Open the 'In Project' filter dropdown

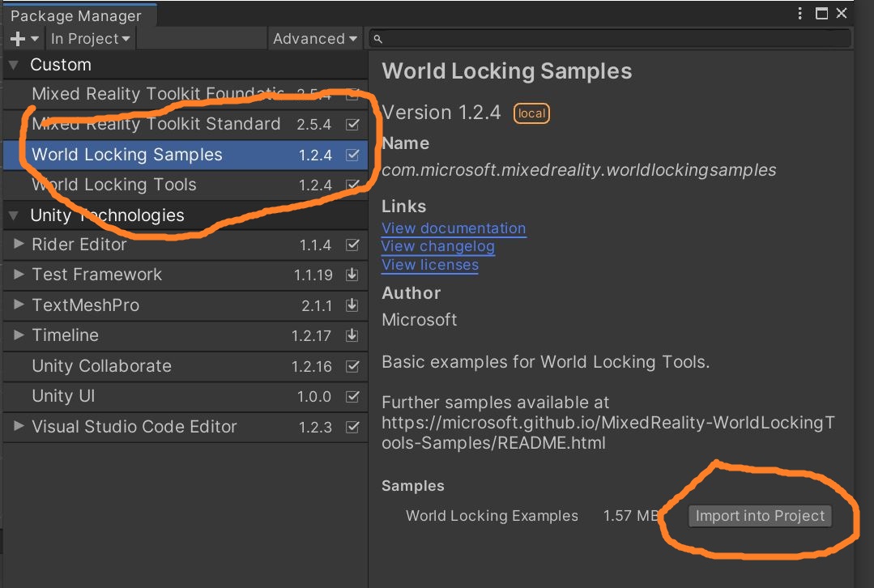[90, 38]
